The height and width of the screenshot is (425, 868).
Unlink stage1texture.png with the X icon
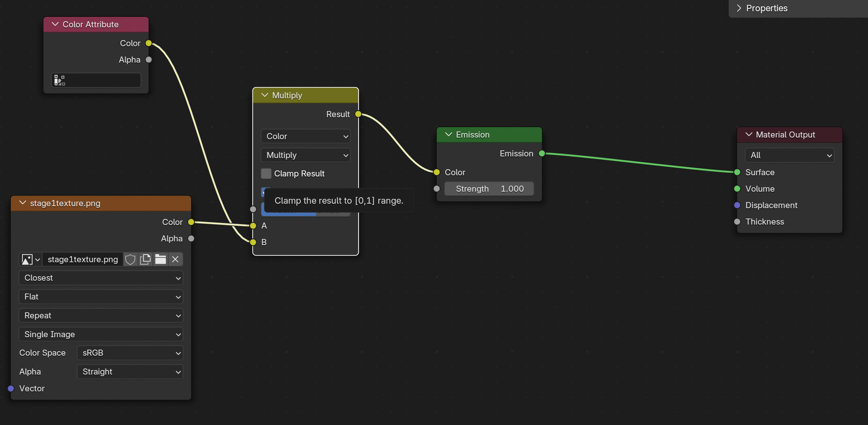point(175,259)
